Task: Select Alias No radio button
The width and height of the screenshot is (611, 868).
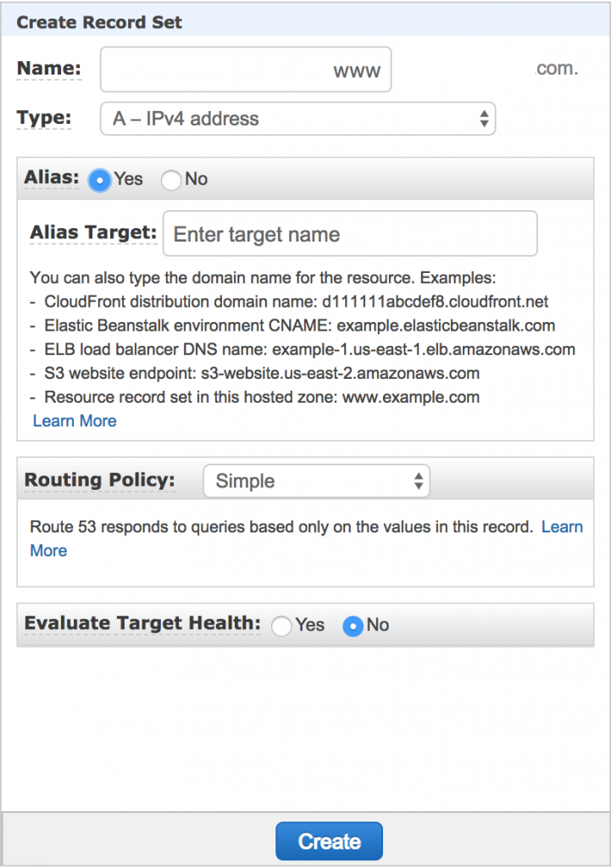Action: click(171, 180)
